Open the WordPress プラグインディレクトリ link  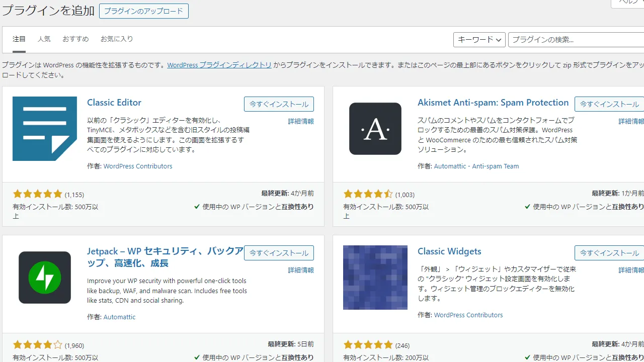[x=219, y=65]
